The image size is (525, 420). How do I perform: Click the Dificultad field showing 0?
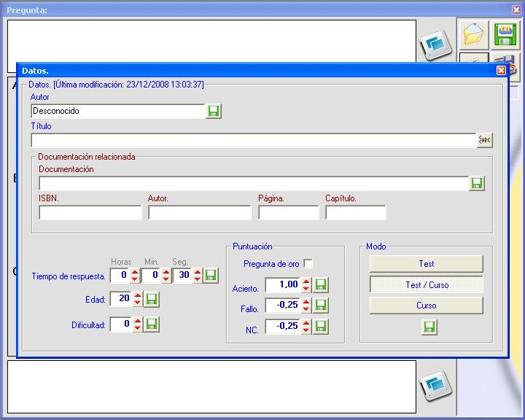tap(121, 324)
